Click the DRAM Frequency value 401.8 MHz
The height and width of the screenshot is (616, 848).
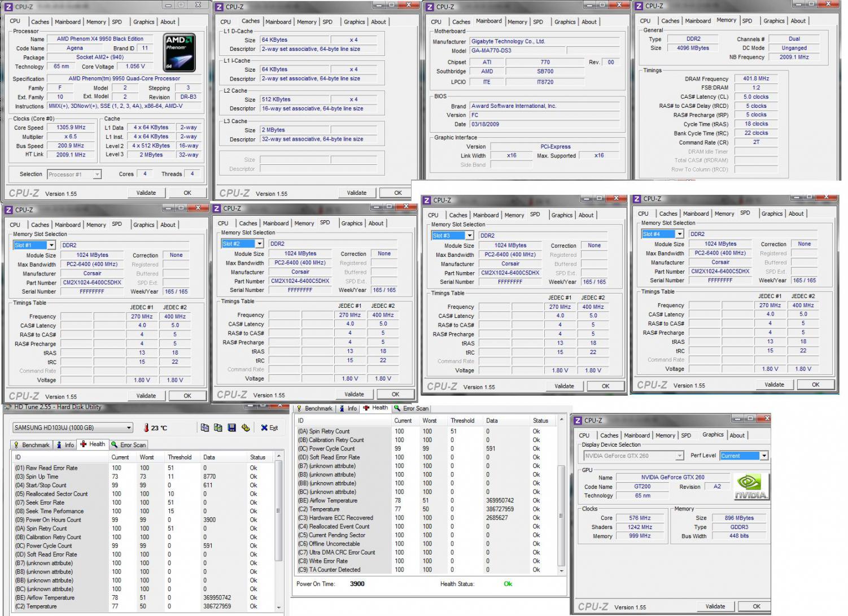[756, 78]
